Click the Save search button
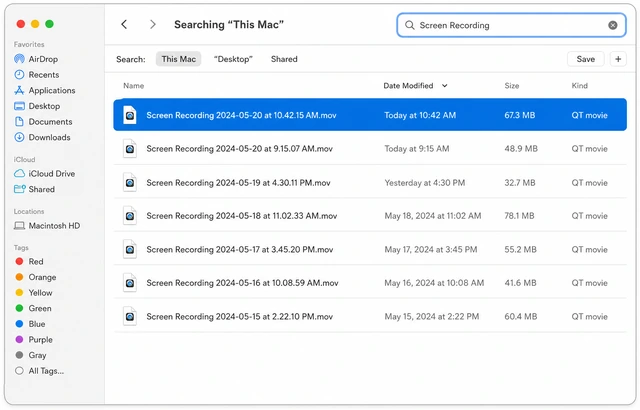The width and height of the screenshot is (640, 410). pos(586,59)
